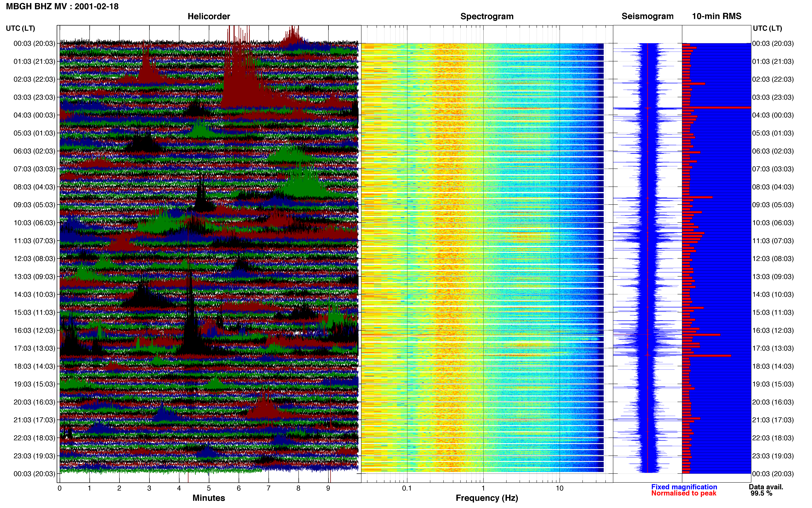Click the left time label 19:03 (15:03)
Screen dimensions: 812x508
[x=34, y=384]
